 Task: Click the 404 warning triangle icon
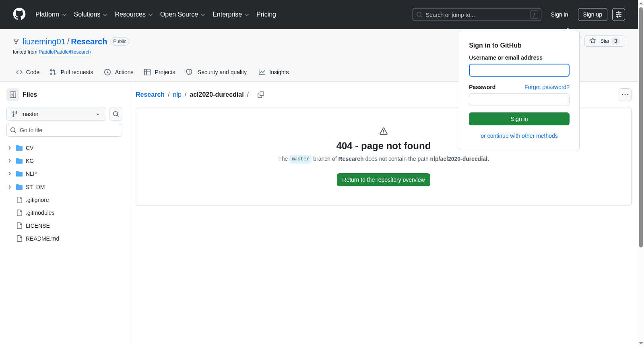tap(384, 131)
